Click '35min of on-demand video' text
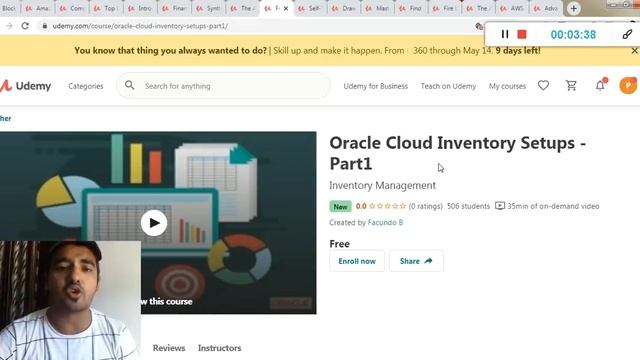Image resolution: width=640 pixels, height=360 pixels. 553,206
